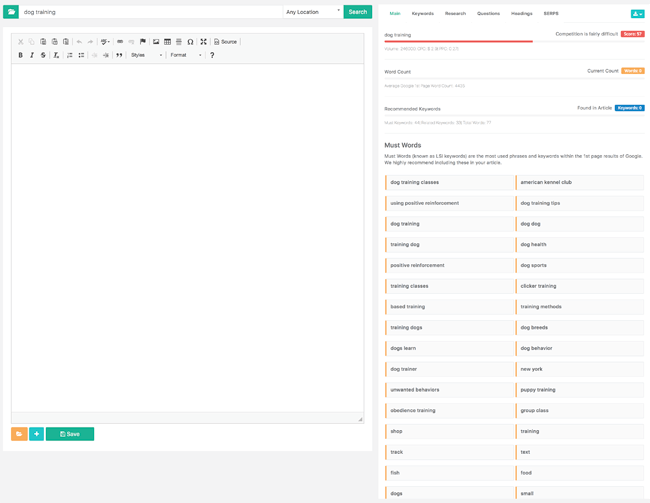
Task: Open the Format dropdown
Action: tap(185, 55)
